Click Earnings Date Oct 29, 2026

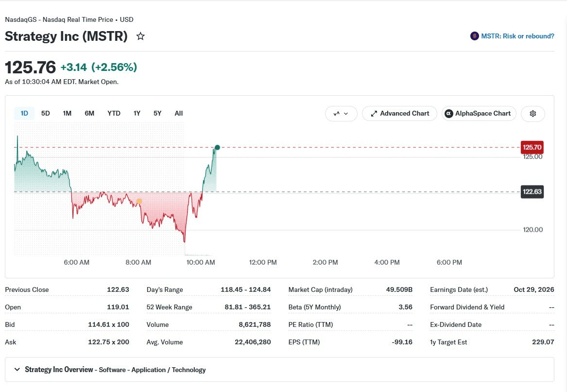pyautogui.click(x=534, y=290)
